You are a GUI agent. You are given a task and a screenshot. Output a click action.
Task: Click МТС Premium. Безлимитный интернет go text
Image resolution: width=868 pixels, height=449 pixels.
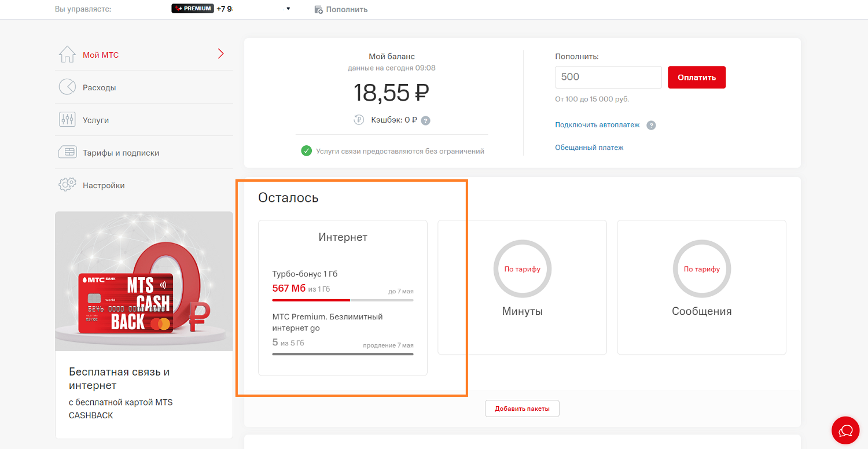328,322
